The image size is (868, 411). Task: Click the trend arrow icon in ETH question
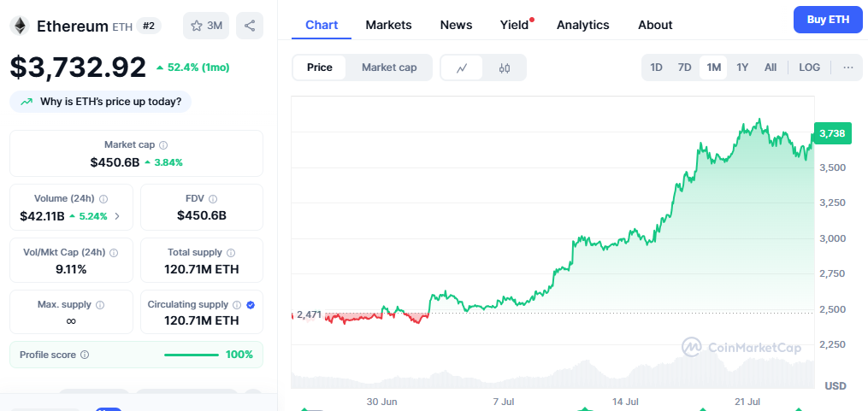click(x=26, y=102)
